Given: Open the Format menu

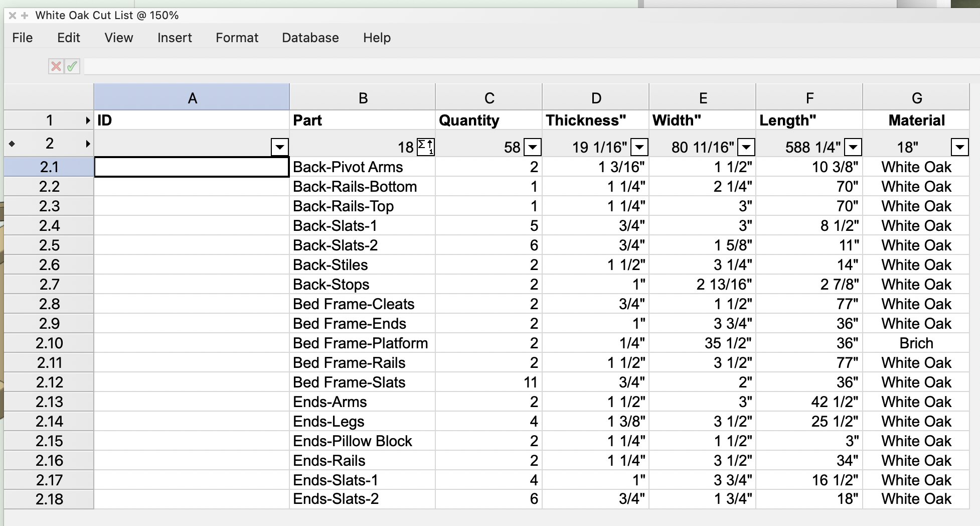Looking at the screenshot, I should coord(236,38).
